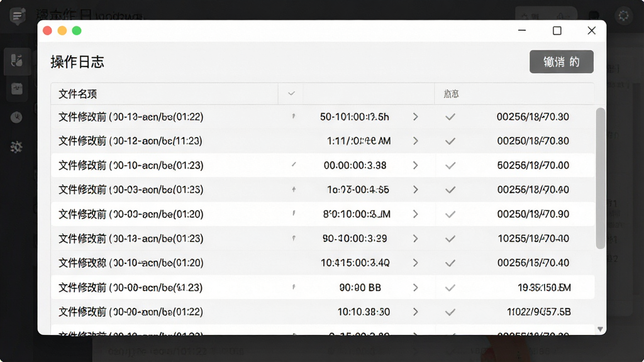
Task: Close the 操作日志 dialog with X
Action: coord(591,31)
